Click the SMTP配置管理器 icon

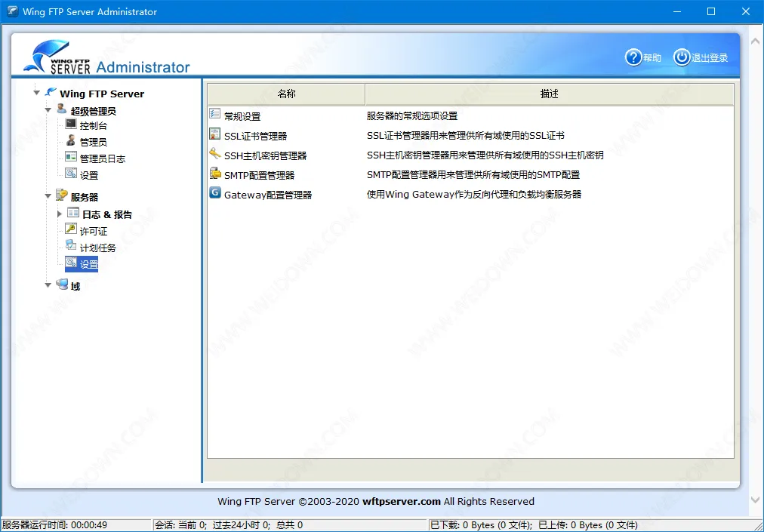point(215,173)
